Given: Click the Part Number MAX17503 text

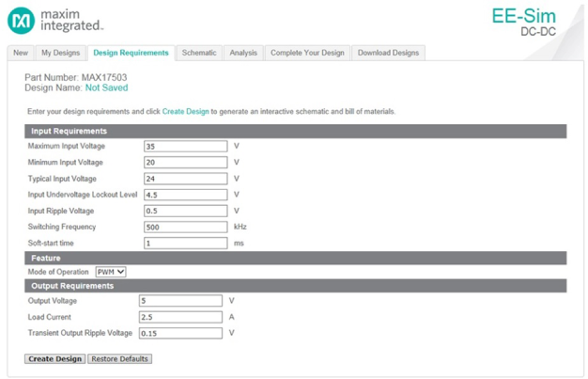Looking at the screenshot, I should click(x=76, y=77).
